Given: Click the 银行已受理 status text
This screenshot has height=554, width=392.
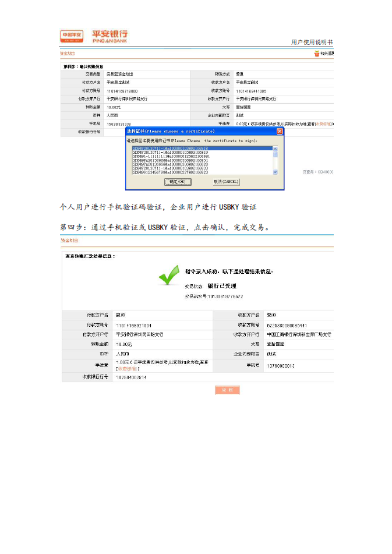Looking at the screenshot, I should pyautogui.click(x=222, y=286).
